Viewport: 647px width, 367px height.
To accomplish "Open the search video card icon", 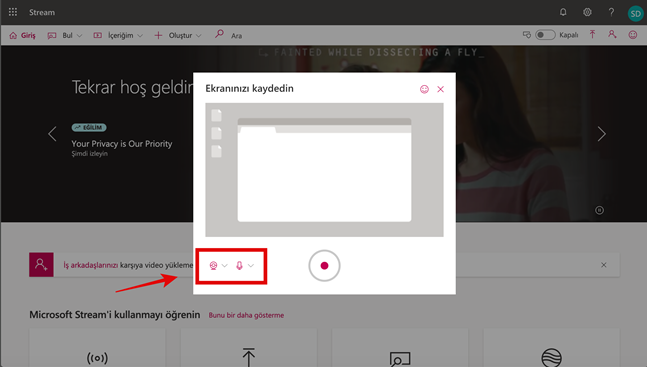I will point(400,358).
